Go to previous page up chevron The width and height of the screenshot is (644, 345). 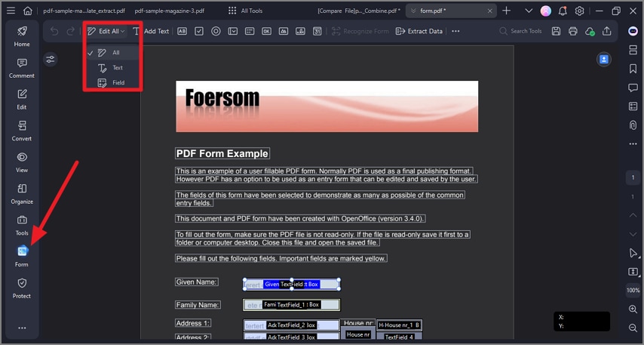[x=633, y=215]
